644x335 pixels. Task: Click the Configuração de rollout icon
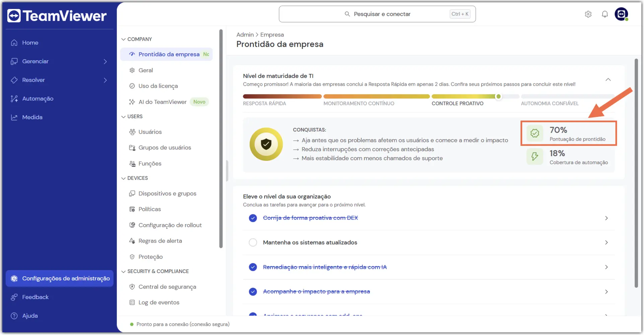pos(132,225)
